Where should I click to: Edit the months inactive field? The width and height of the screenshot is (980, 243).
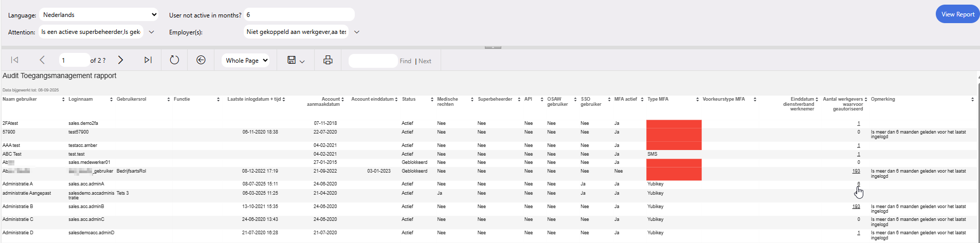point(299,15)
